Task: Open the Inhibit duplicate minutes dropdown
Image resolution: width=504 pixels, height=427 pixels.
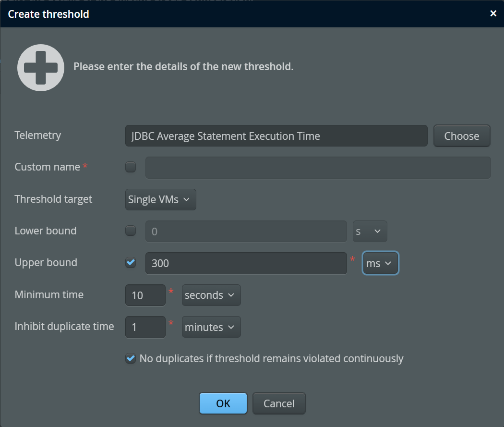Action: (211, 327)
